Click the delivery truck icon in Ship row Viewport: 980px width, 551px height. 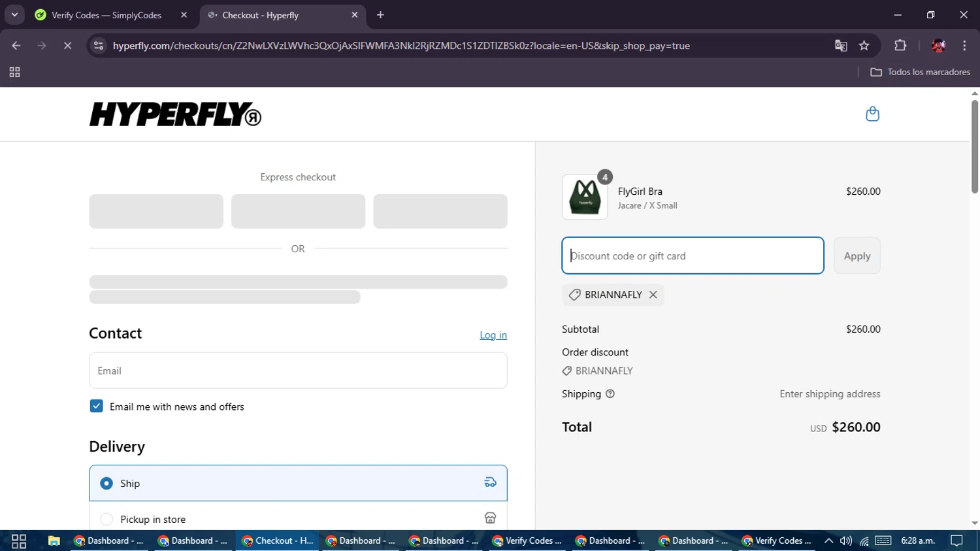point(490,482)
